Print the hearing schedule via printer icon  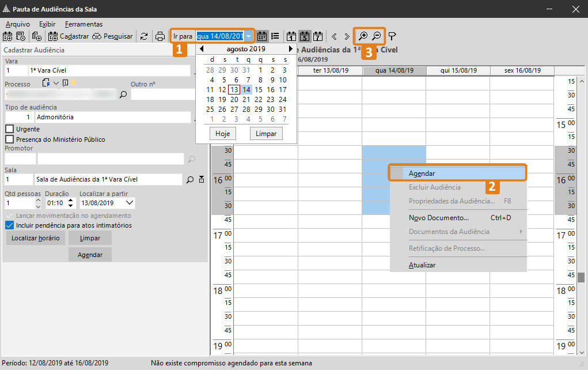click(x=160, y=36)
